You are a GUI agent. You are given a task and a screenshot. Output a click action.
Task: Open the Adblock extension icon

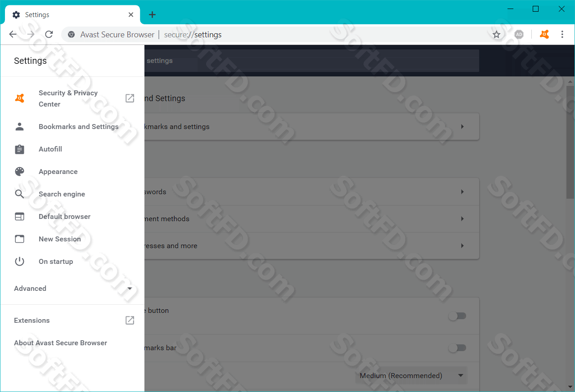click(519, 34)
